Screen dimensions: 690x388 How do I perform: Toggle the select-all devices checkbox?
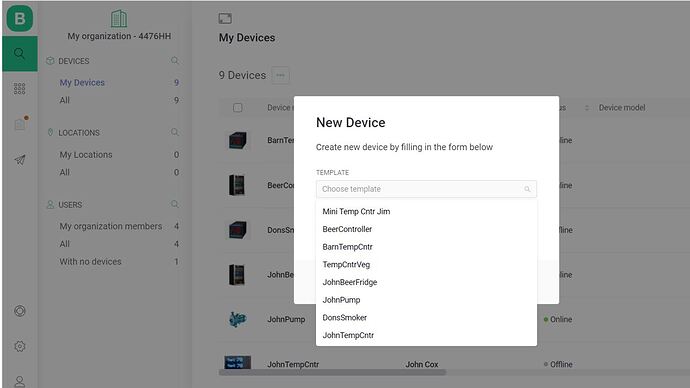[238, 108]
